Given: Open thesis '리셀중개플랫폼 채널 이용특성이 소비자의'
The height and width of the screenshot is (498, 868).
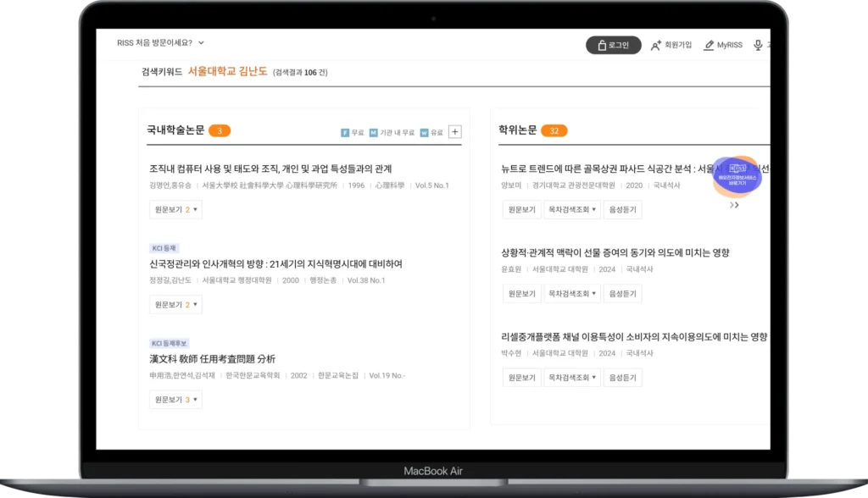Looking at the screenshot, I should pyautogui.click(x=634, y=337).
